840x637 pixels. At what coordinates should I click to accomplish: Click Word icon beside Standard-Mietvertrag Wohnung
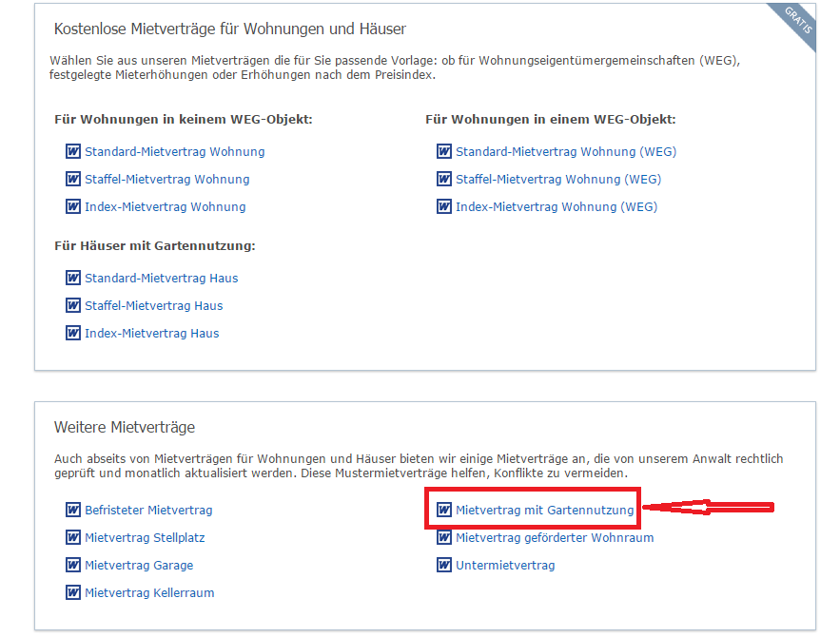click(73, 152)
